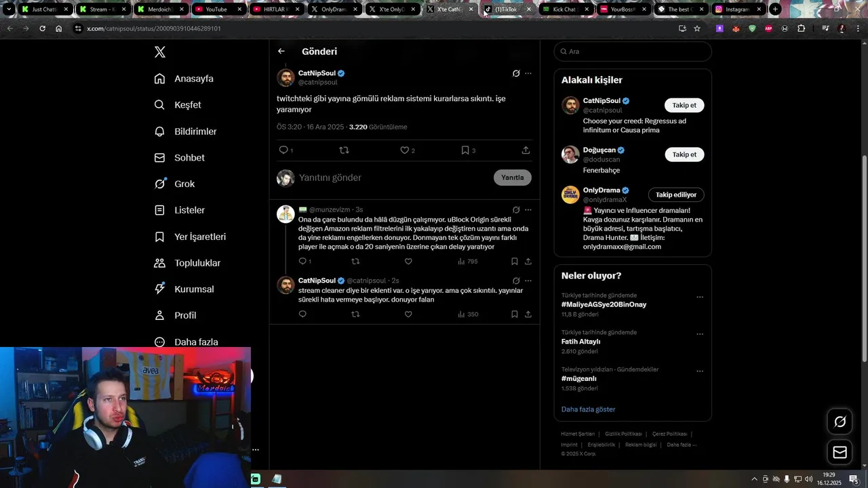Open Profil page
This screenshot has height=488, width=868.
click(x=175, y=315)
